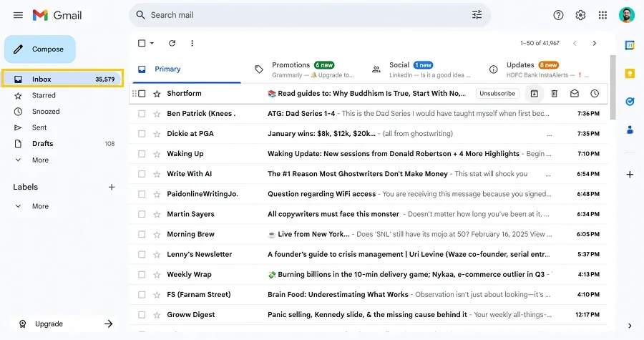Click the email list vertical scrollbar

(x=613, y=87)
